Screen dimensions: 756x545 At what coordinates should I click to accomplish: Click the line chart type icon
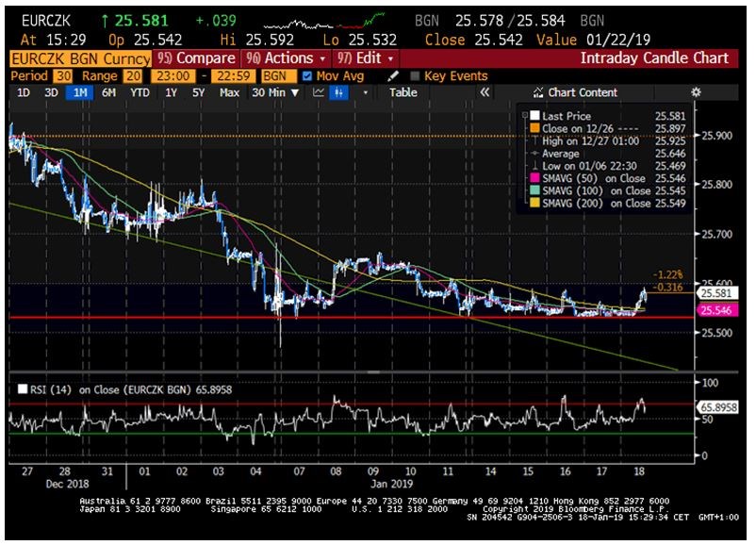(319, 92)
